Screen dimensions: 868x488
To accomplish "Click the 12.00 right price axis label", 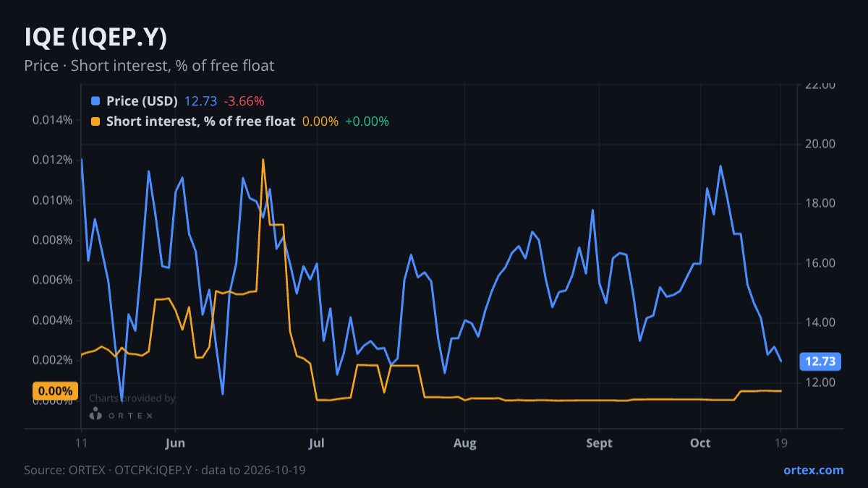I will [821, 382].
